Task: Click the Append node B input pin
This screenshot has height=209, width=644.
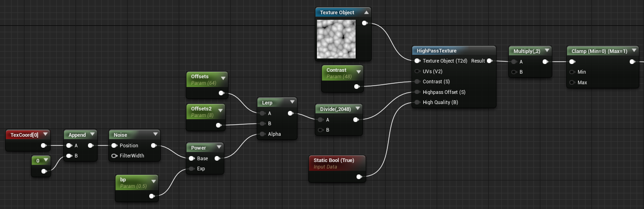Action: tap(69, 156)
